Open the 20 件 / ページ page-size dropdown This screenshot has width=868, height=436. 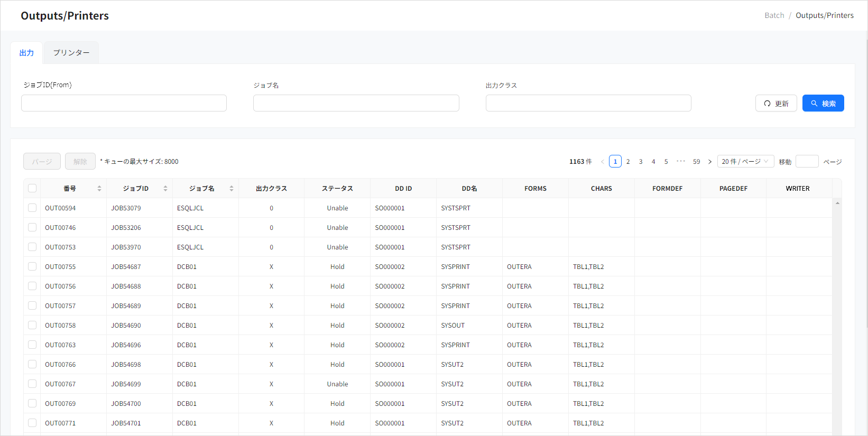point(745,162)
